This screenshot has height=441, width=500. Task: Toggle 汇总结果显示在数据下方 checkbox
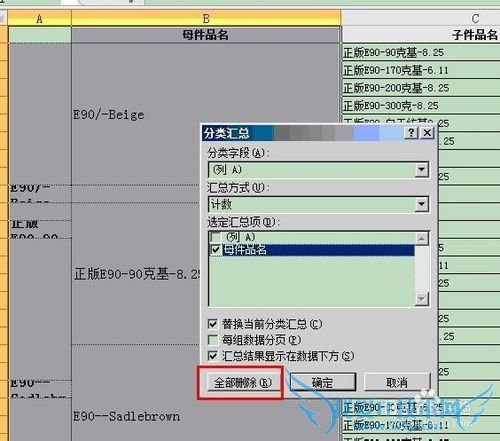pos(213,356)
